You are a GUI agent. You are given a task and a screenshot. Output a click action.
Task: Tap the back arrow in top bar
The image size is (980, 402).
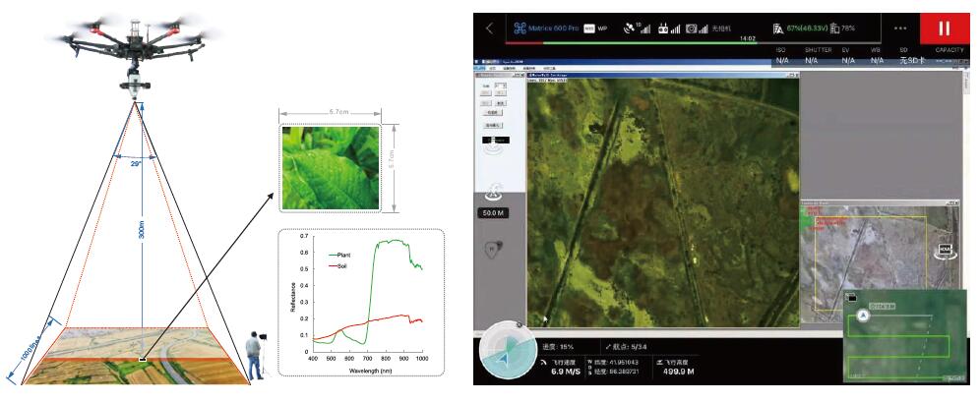490,29
